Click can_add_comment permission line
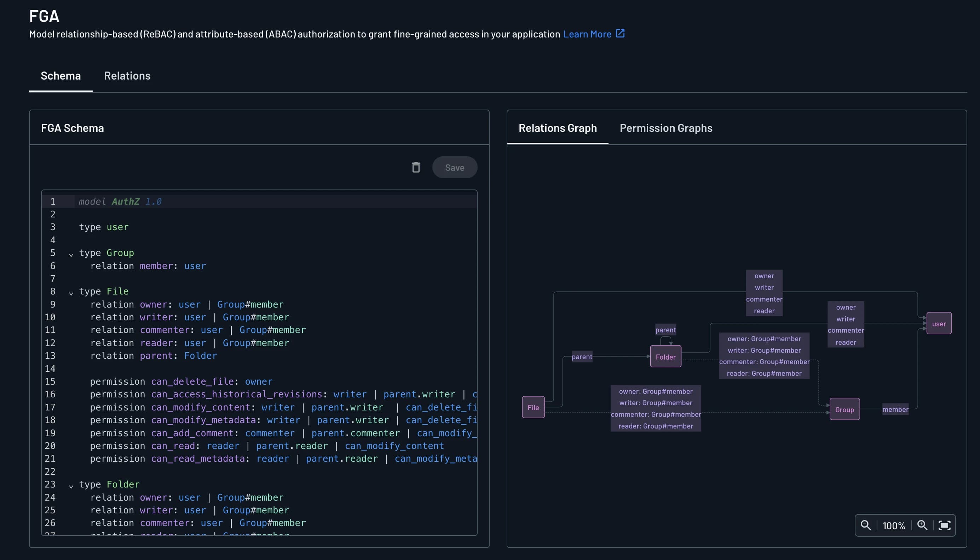 pyautogui.click(x=284, y=433)
